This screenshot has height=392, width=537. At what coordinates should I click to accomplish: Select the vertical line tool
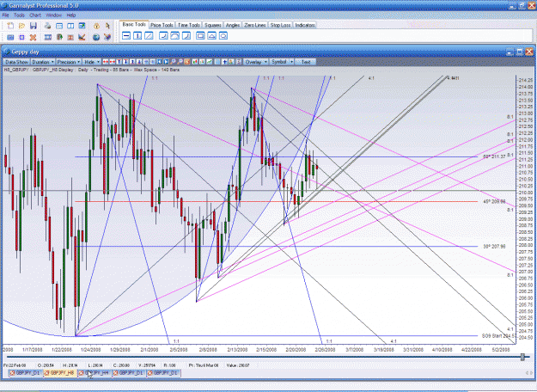[137, 35]
